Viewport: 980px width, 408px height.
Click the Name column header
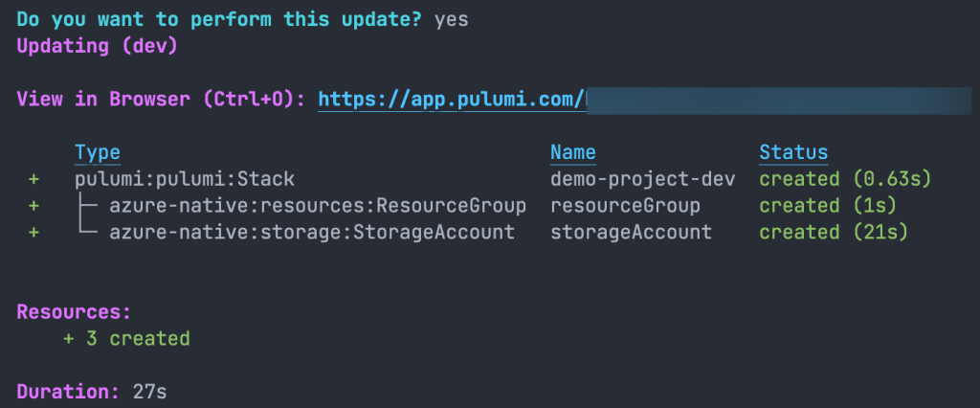click(572, 152)
